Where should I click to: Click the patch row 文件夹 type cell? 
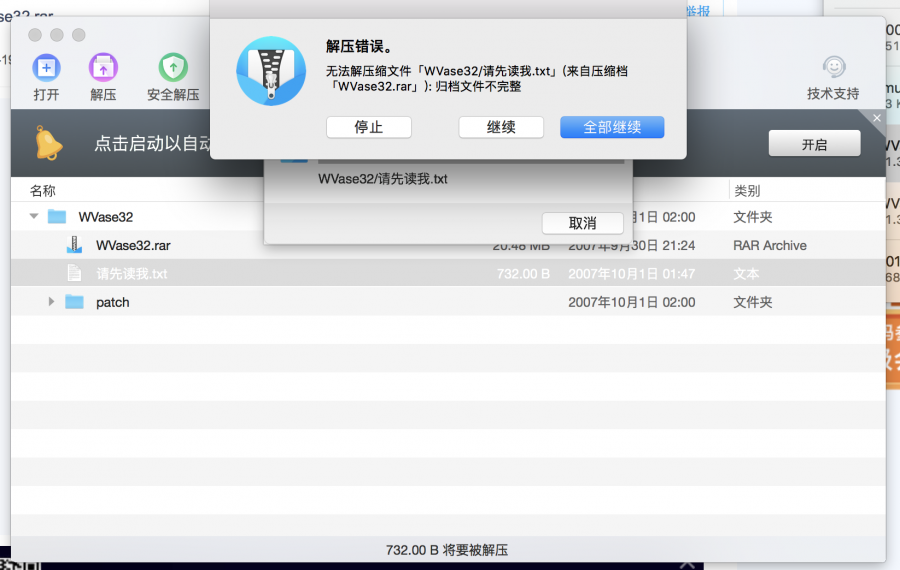tap(752, 303)
